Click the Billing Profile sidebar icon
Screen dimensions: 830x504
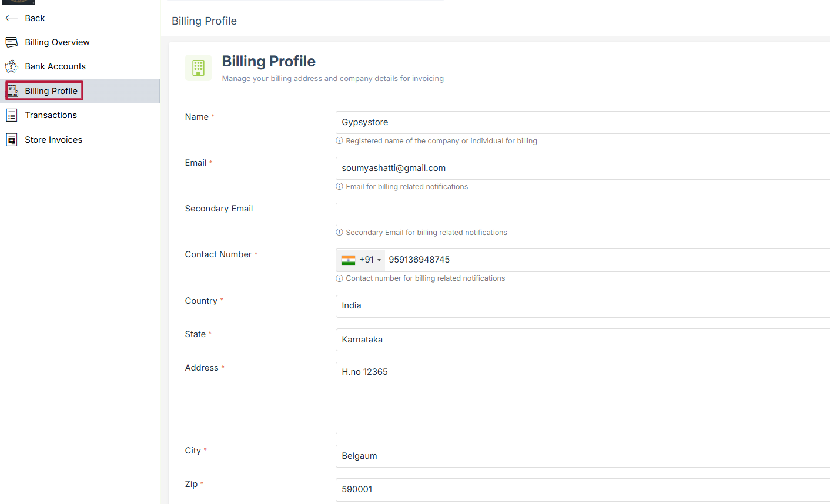(x=12, y=91)
